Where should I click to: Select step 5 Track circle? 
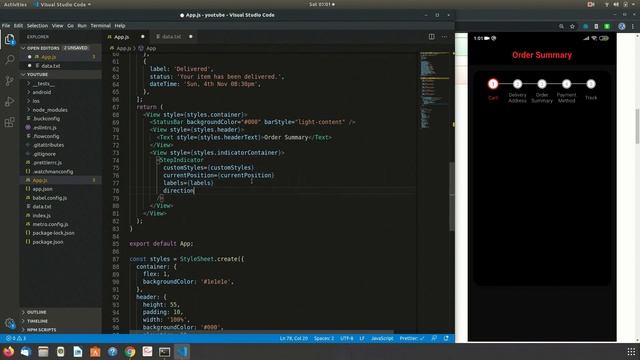[591, 84]
